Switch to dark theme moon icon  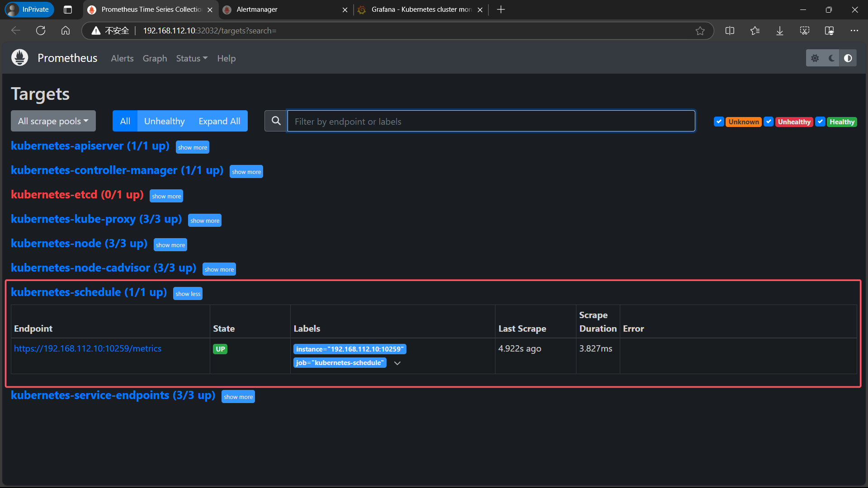point(831,58)
